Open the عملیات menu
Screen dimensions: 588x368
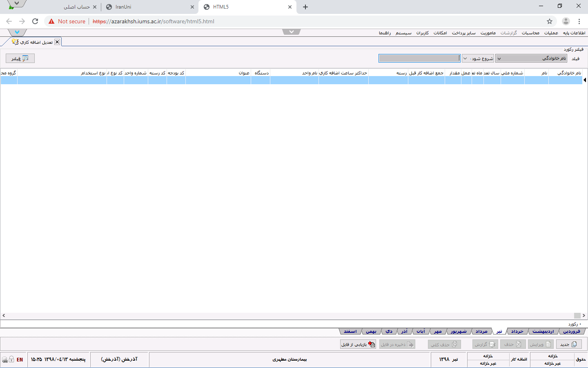coord(551,33)
